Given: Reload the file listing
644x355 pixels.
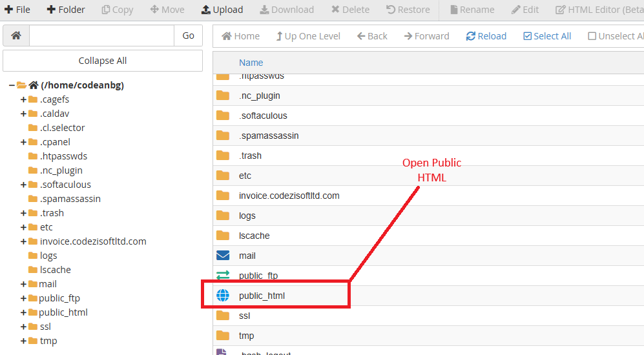Looking at the screenshot, I should [486, 36].
